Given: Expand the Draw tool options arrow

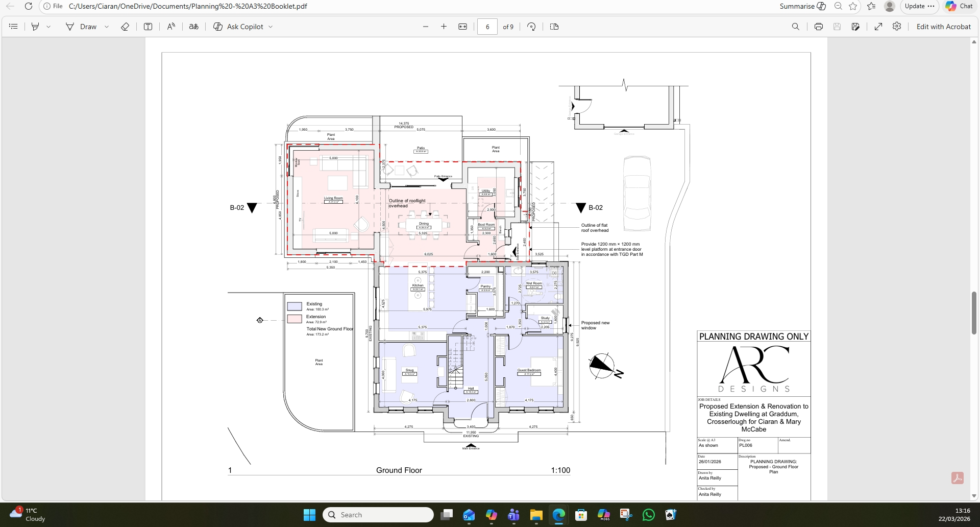Looking at the screenshot, I should [107, 27].
